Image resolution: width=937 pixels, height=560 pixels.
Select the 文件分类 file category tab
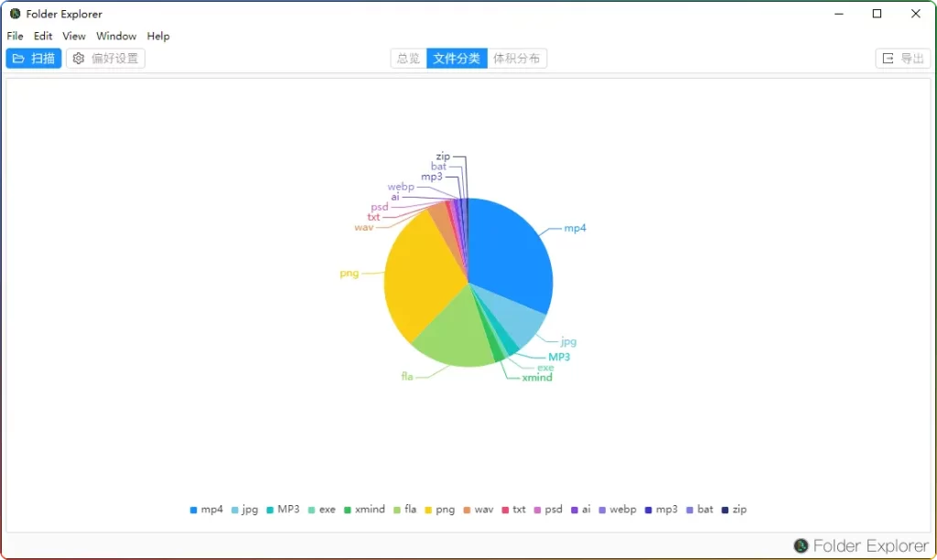(x=457, y=59)
